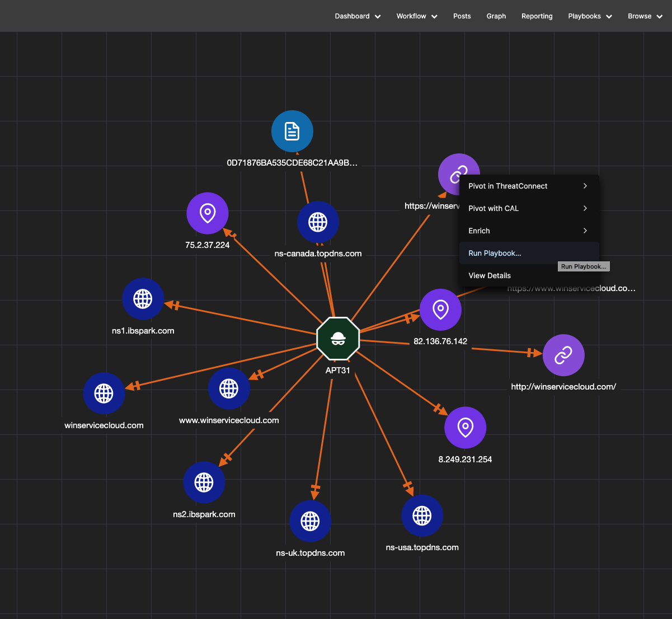Click the 8.249.231.254 label text
Image resolution: width=672 pixels, height=619 pixels.
click(465, 459)
